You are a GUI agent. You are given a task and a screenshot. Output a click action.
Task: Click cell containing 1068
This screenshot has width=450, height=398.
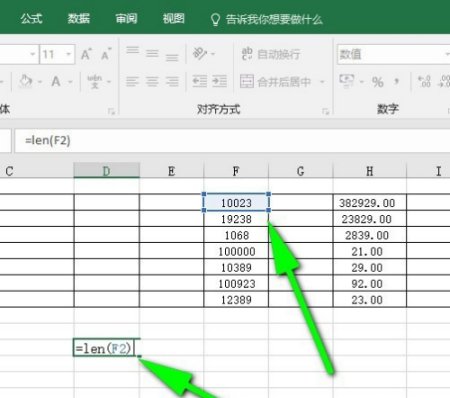[x=236, y=235]
